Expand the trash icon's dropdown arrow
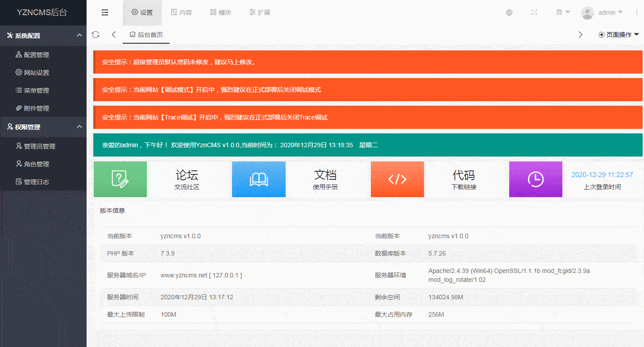This screenshot has width=644, height=347. tap(568, 12)
